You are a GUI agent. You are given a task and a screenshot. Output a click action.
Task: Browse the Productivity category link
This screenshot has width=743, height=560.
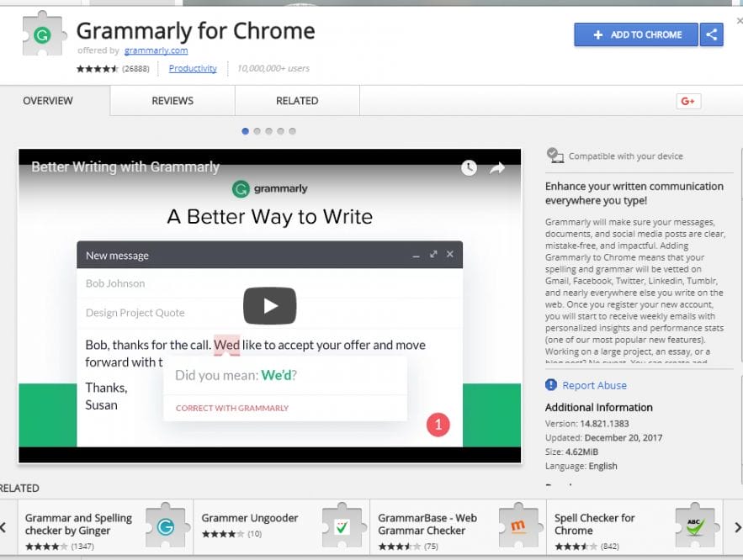193,68
